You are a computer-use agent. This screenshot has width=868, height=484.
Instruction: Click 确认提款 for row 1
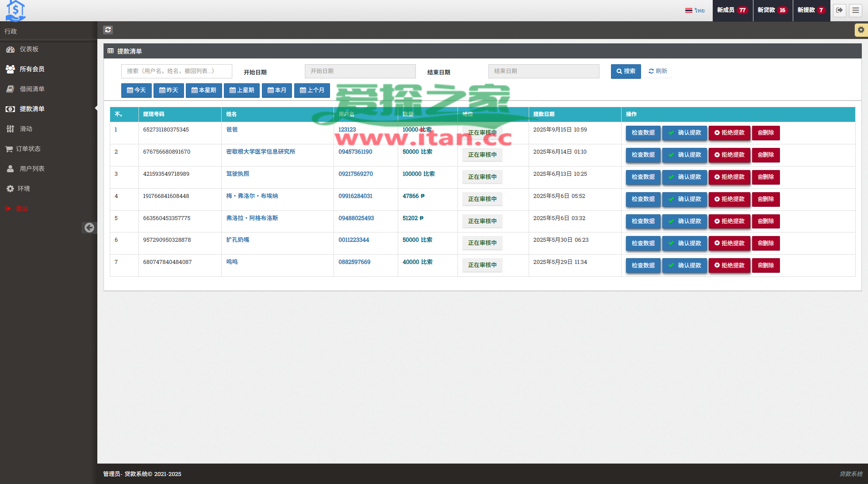tap(684, 133)
